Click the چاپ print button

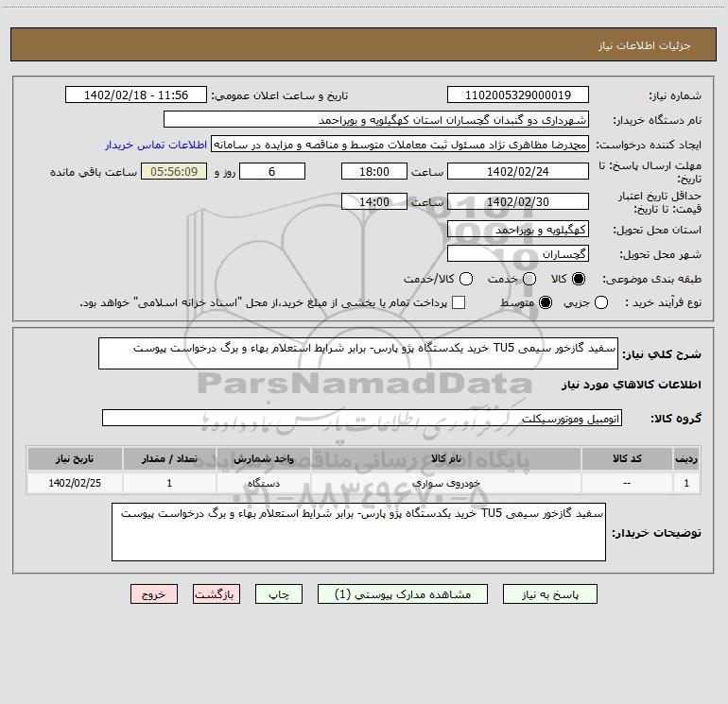(279, 594)
